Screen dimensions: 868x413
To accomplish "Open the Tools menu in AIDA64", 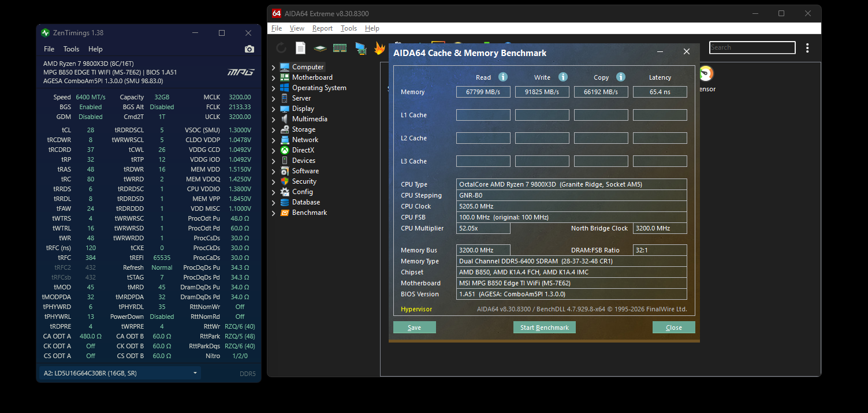I will [x=349, y=28].
